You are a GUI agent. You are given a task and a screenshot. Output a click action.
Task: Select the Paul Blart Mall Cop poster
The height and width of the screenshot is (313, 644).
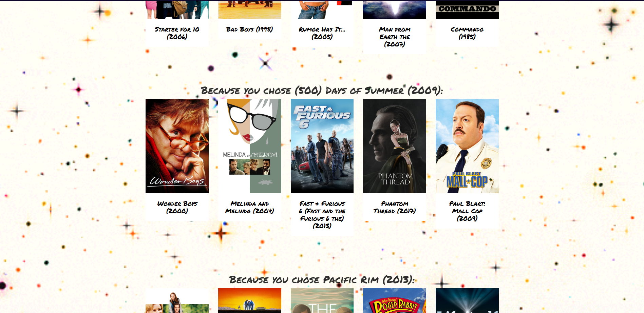click(467, 146)
